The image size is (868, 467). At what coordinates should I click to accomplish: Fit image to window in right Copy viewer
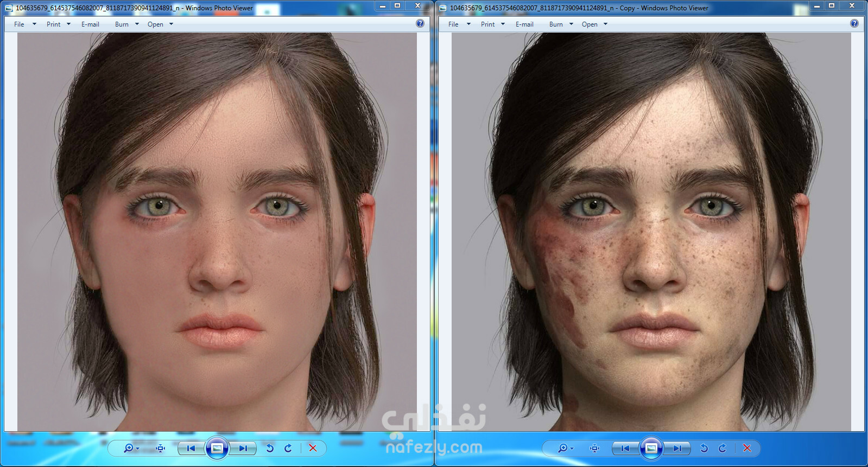pyautogui.click(x=595, y=448)
